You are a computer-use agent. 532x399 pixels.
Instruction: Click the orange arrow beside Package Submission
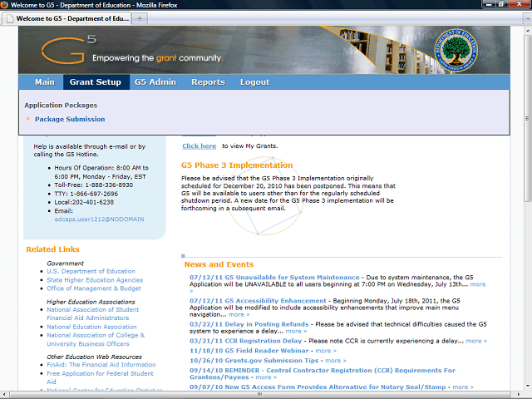click(28, 119)
